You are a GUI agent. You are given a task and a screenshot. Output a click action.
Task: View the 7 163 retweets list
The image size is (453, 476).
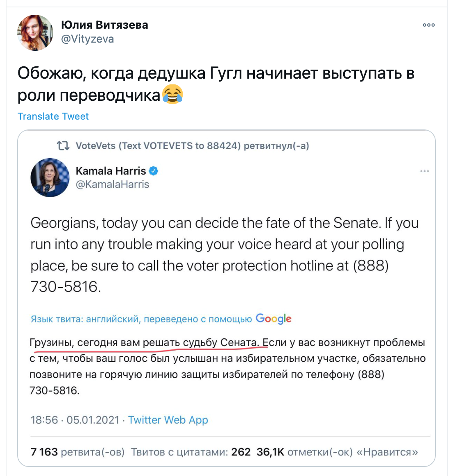[x=77, y=452]
